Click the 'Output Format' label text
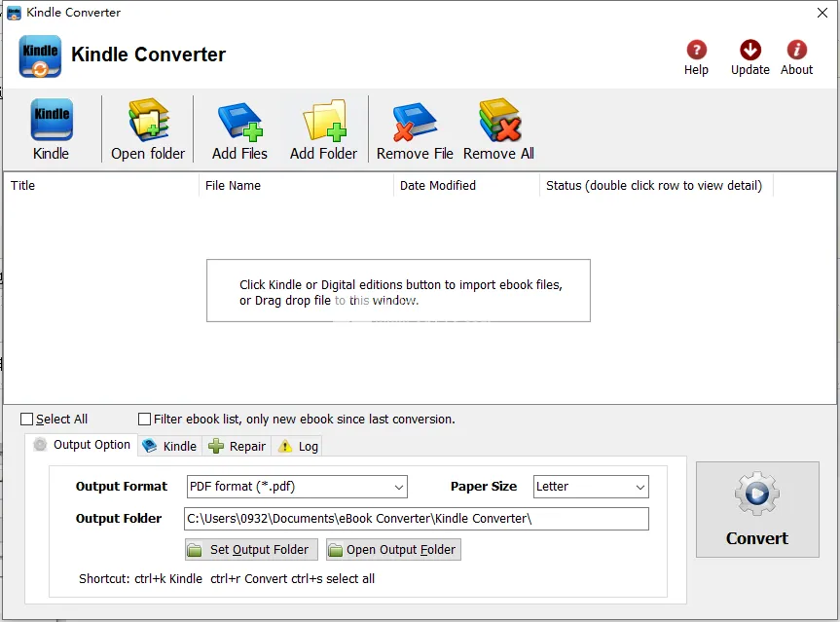840x622 pixels. pos(122,487)
